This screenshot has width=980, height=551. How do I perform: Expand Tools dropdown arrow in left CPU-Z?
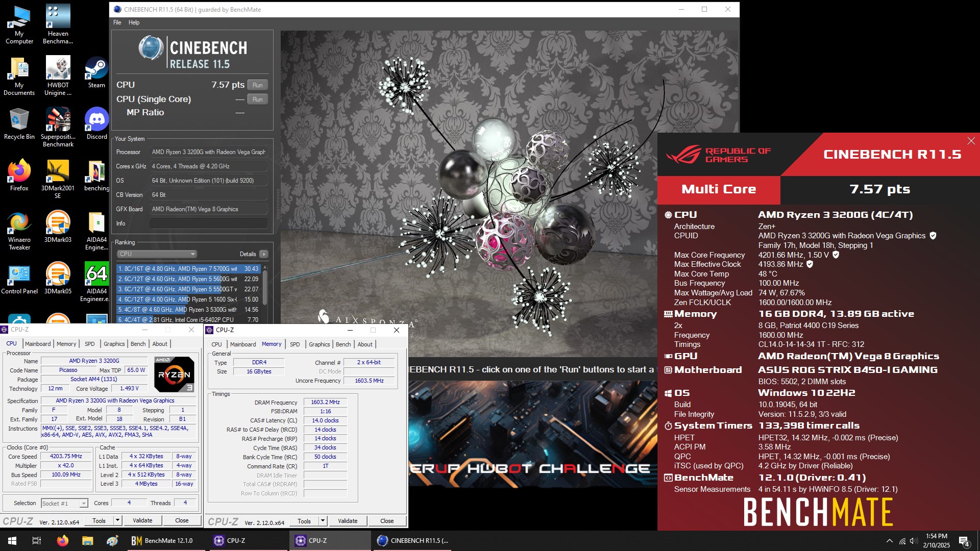[117, 521]
